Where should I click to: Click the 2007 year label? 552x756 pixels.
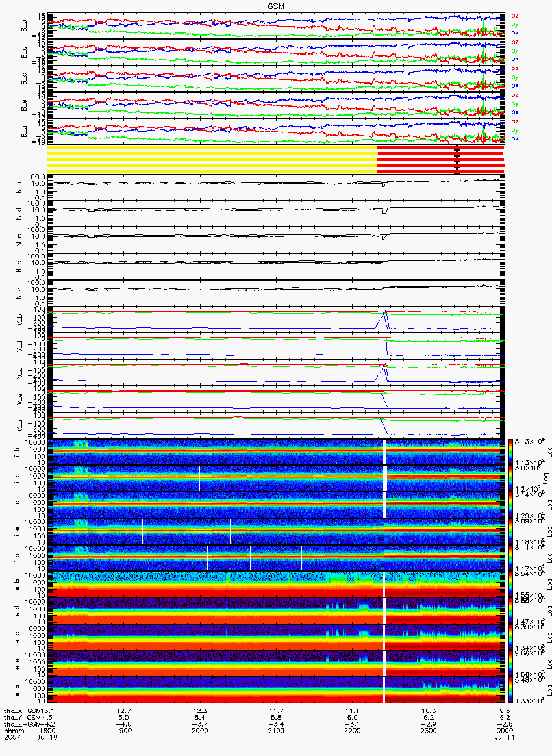(12, 737)
